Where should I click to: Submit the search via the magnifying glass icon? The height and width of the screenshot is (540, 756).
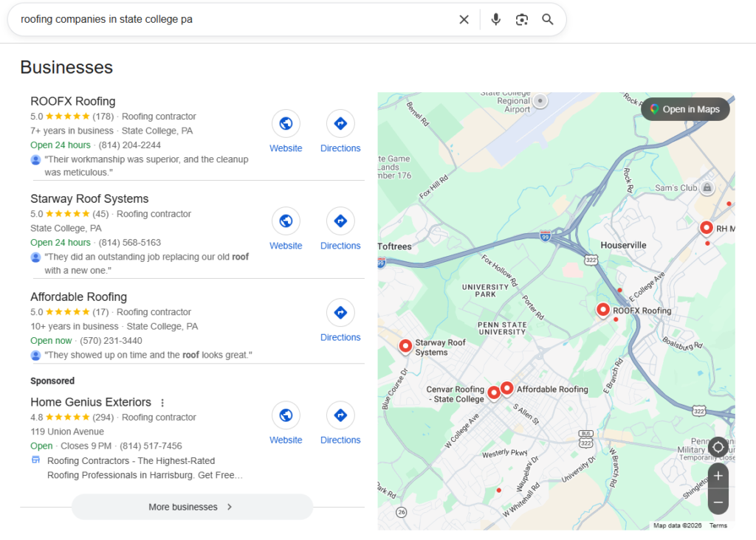(547, 19)
